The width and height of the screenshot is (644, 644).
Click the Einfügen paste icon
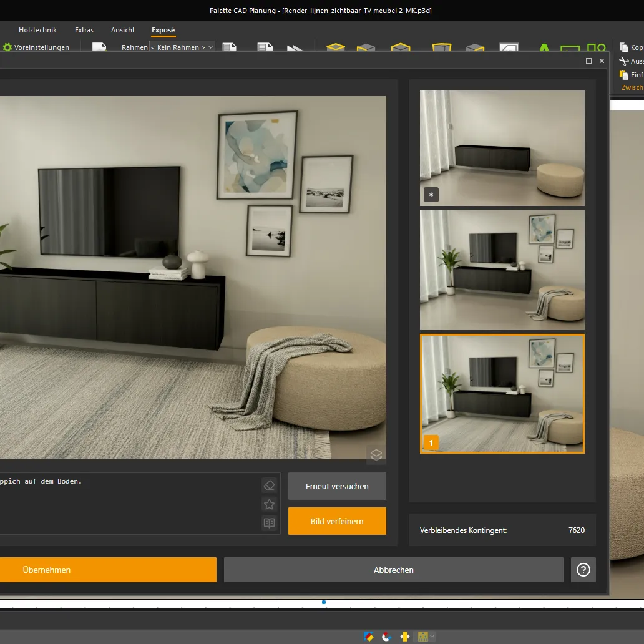pos(623,75)
